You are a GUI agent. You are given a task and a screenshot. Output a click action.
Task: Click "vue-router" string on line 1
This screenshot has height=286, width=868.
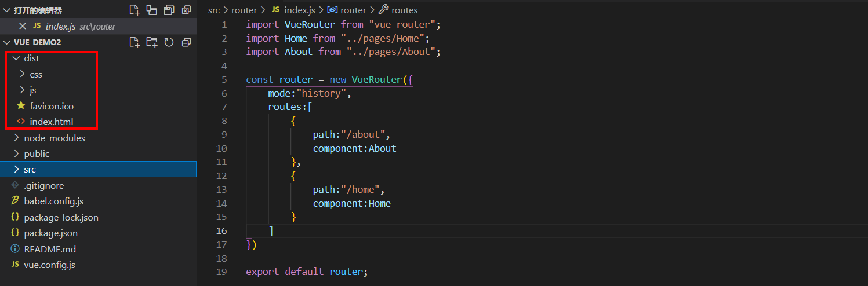tap(402, 24)
